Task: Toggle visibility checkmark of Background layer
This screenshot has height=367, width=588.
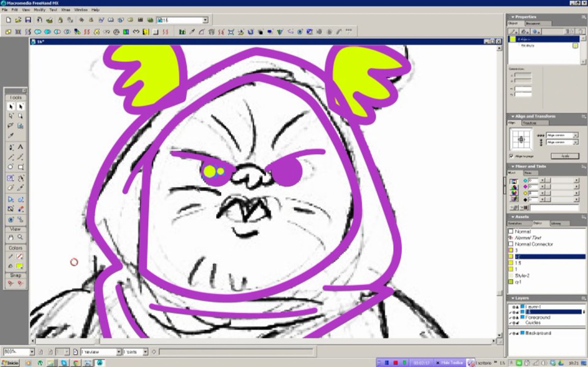Action: [510, 333]
